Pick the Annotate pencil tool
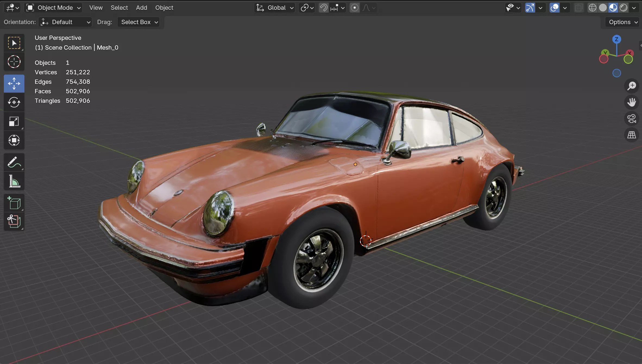Screen dimensions: 642x364 pos(14,162)
